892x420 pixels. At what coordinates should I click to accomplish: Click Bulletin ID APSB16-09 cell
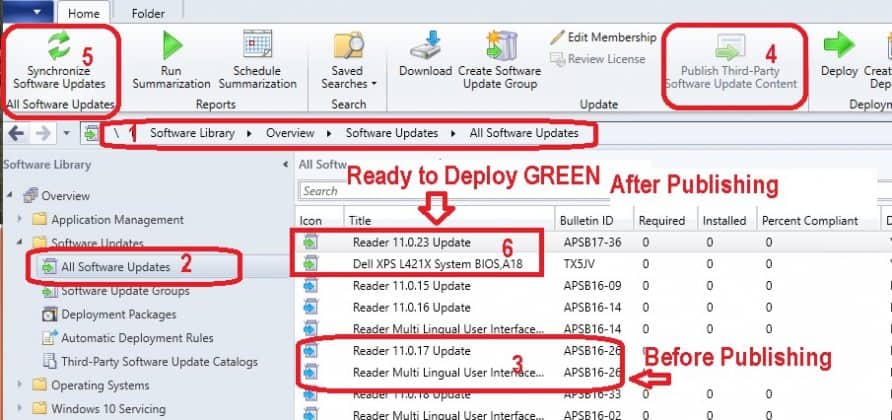pyautogui.click(x=593, y=286)
